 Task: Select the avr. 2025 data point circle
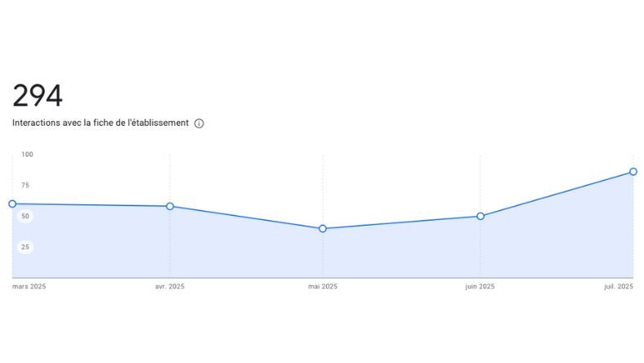(x=170, y=206)
